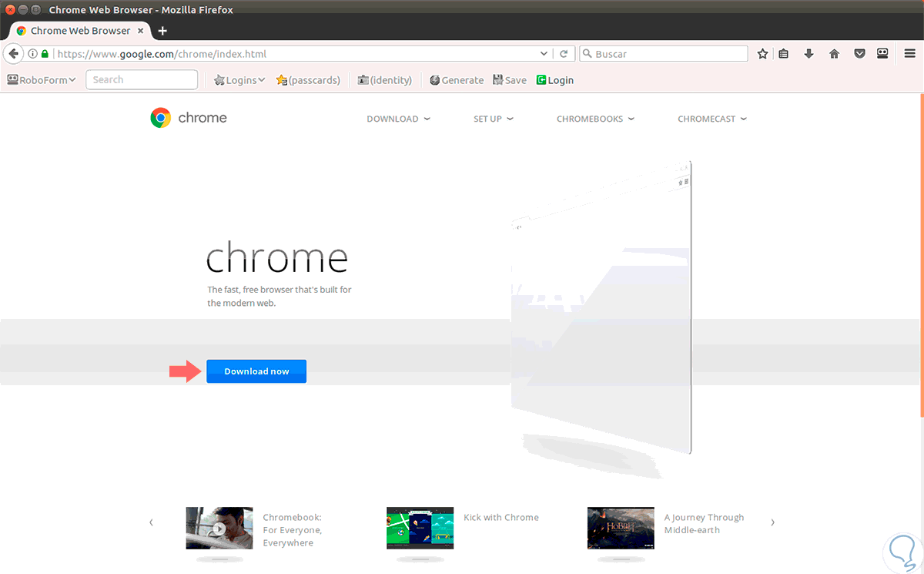Click the page vertical scrollbar
The height and width of the screenshot is (574, 924).
point(921,254)
